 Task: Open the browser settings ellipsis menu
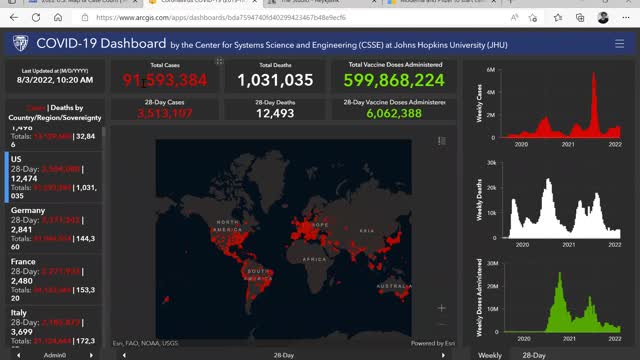pyautogui.click(x=626, y=18)
